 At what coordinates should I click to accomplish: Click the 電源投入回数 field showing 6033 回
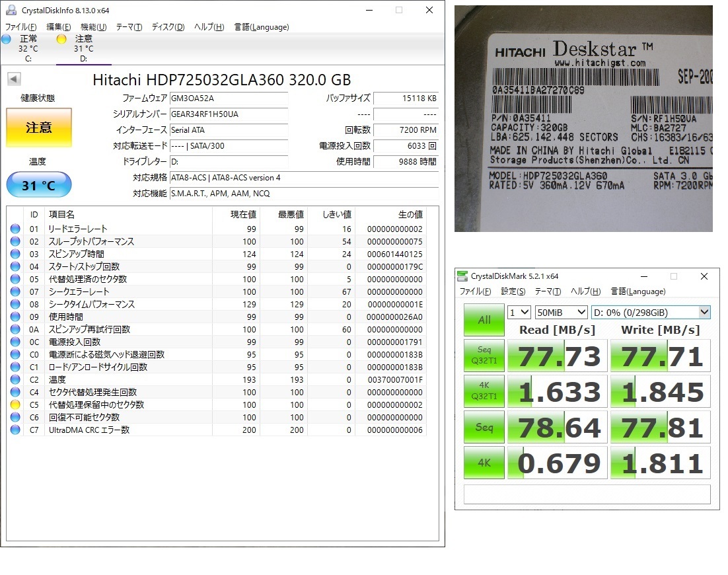coord(406,146)
